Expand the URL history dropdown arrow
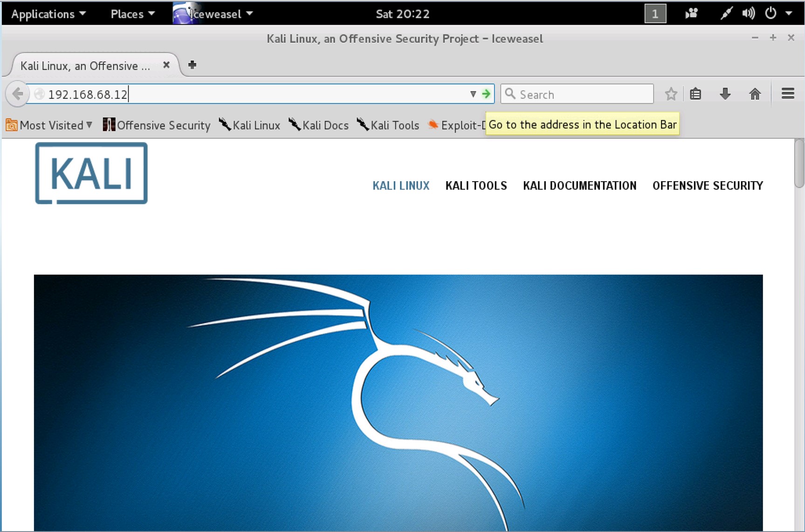The image size is (805, 532). click(x=473, y=94)
